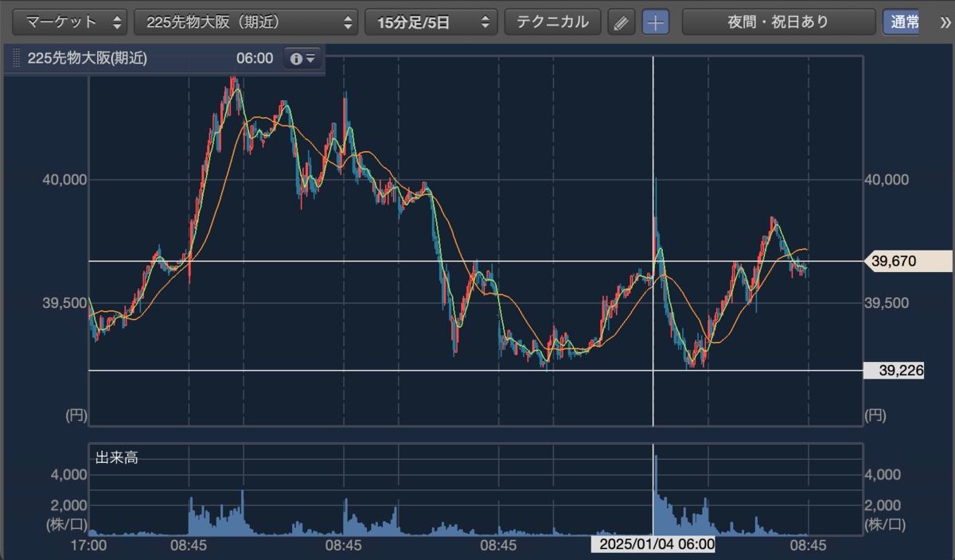Click the left-axis 40,000 price label
Image resolution: width=955 pixels, height=560 pixels.
pyautogui.click(x=64, y=180)
